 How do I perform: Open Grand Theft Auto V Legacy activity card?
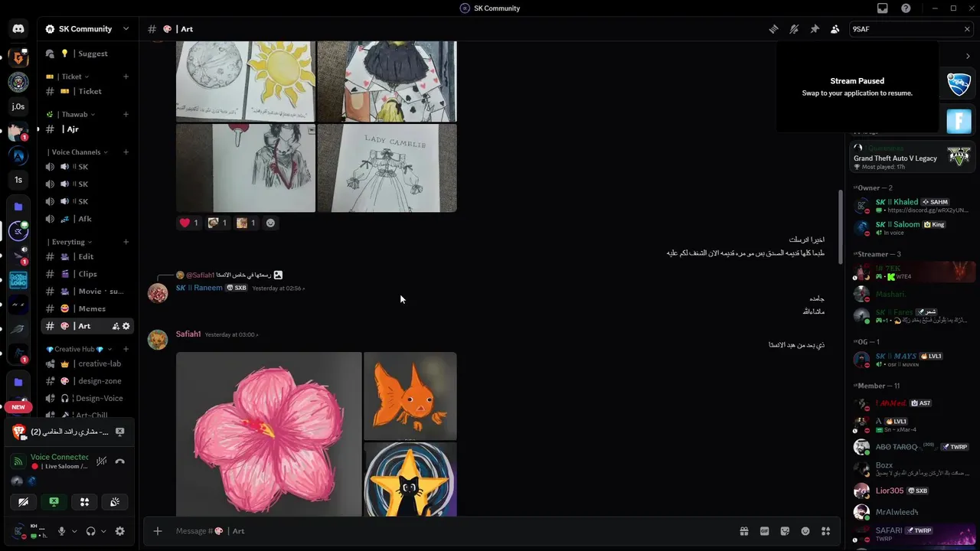(912, 156)
